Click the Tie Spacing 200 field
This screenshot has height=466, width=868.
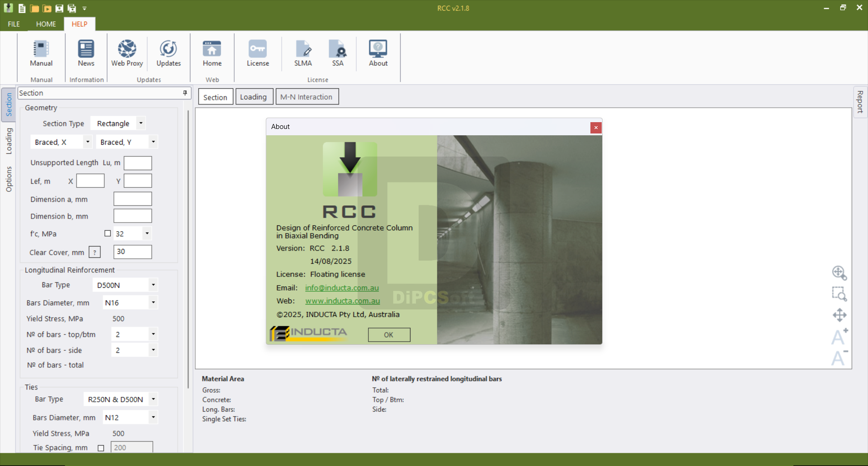[x=132, y=447]
